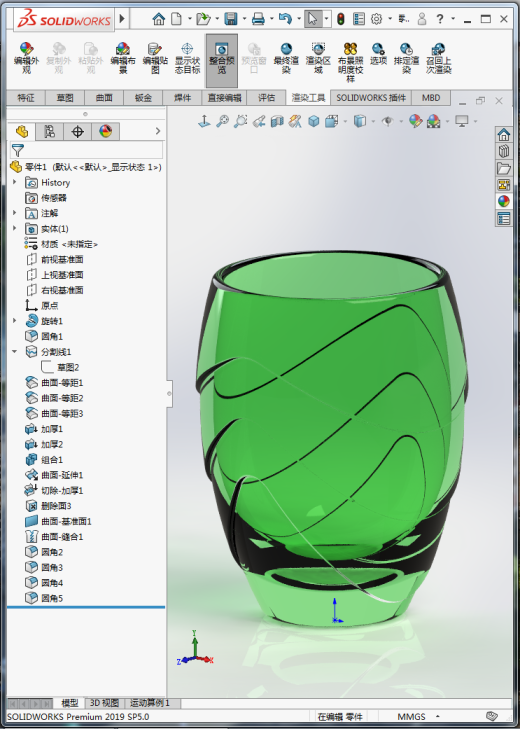
Task: Open the Appearances color ball in the task pane
Action: pos(504,201)
